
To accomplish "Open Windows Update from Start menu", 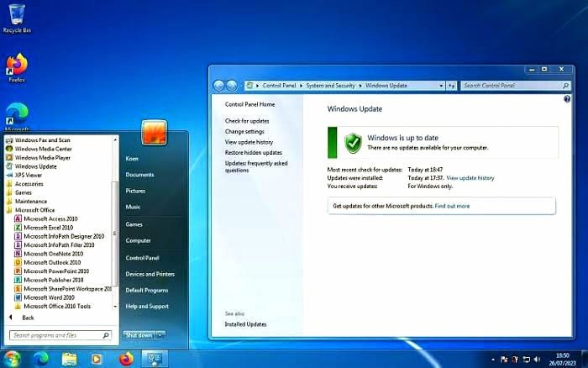I will [x=32, y=166].
